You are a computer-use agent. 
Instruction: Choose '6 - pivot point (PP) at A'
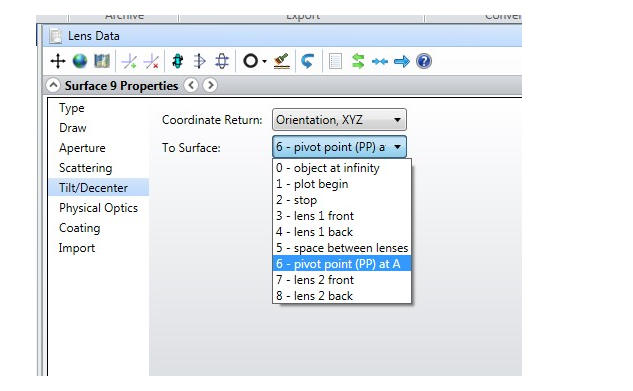point(342,263)
